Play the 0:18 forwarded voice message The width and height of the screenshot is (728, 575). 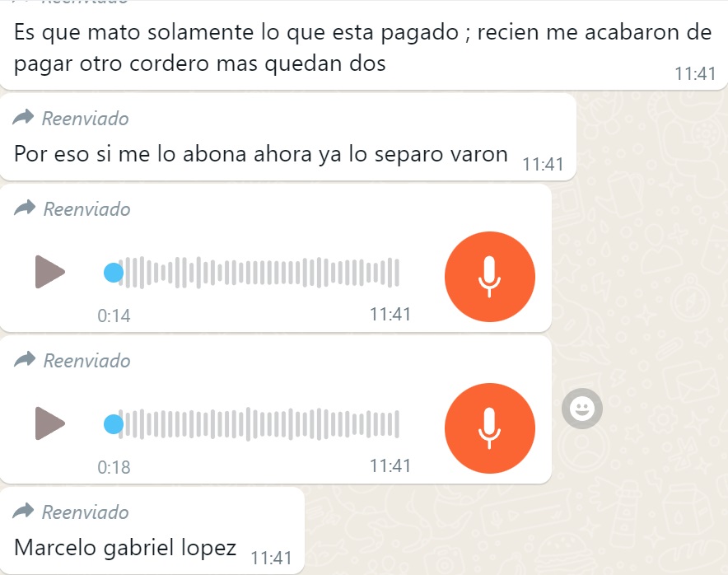click(x=49, y=423)
